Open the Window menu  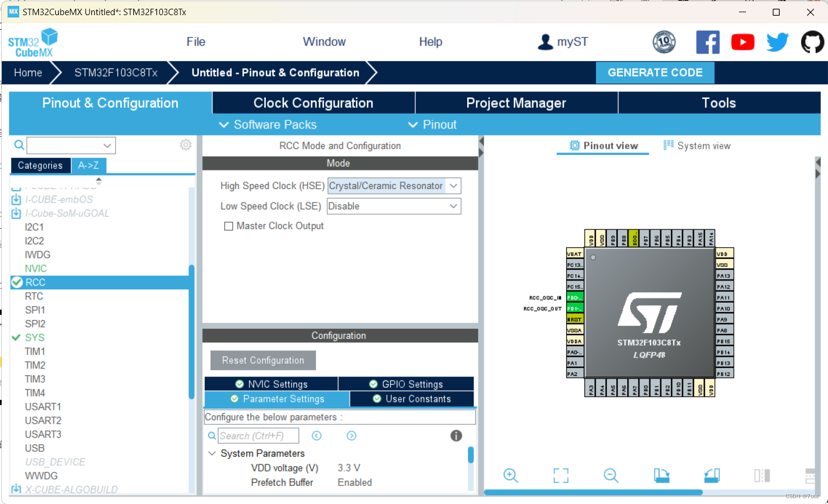coord(324,41)
